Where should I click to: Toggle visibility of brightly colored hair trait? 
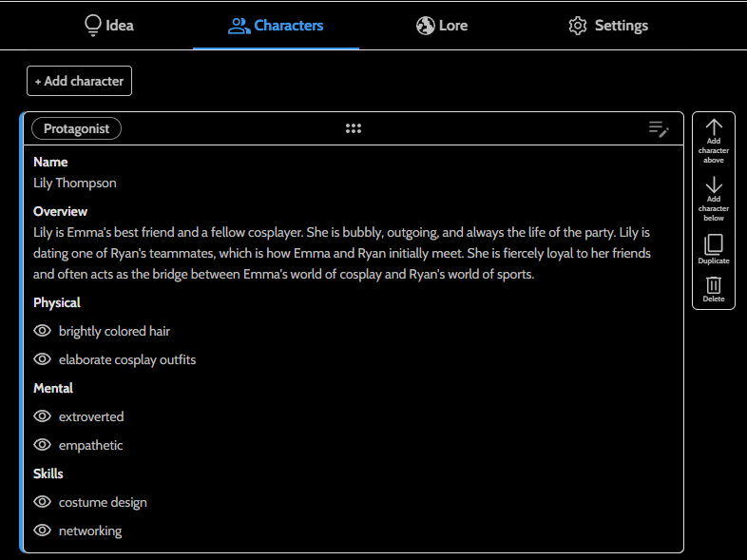(x=42, y=331)
